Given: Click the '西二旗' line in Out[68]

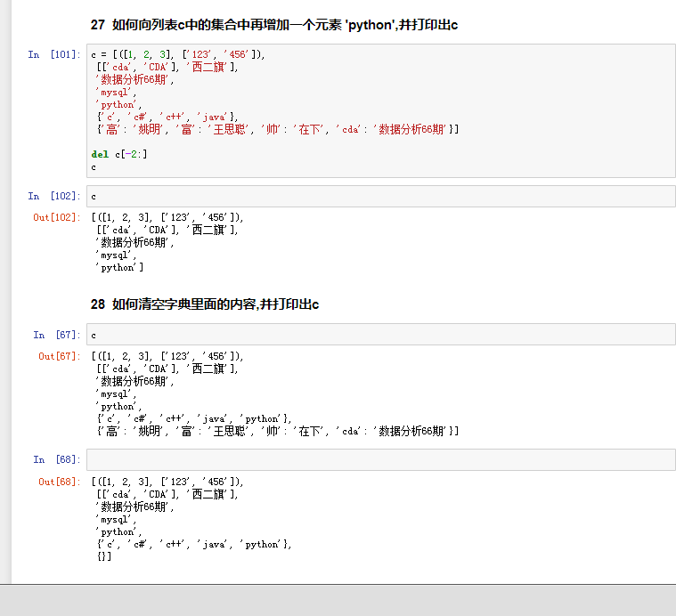Looking at the screenshot, I should [167, 494].
